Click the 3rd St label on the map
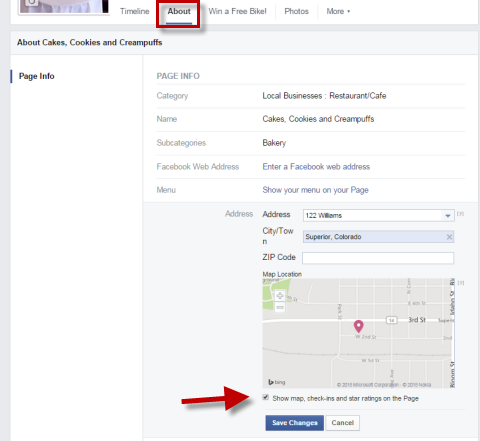The width and height of the screenshot is (480, 441). tap(417, 320)
